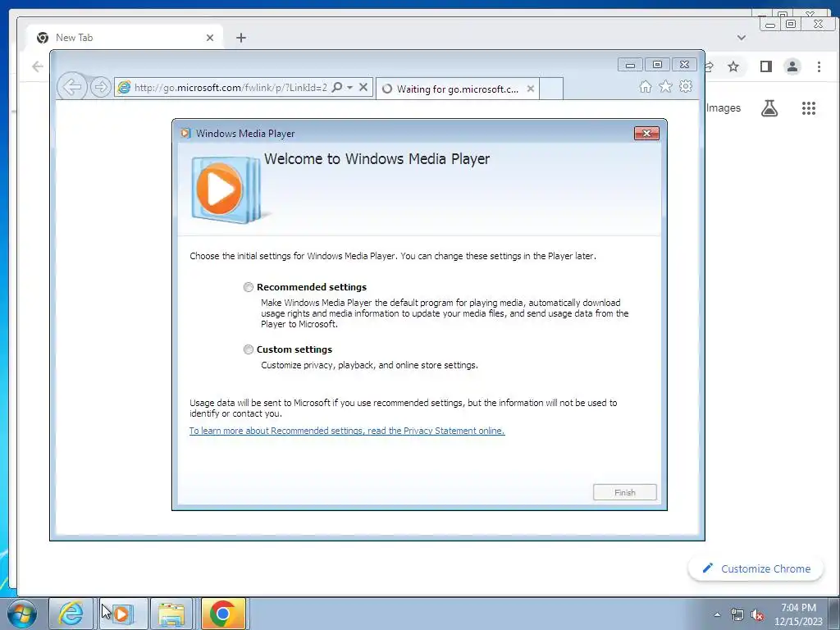Viewport: 840px width, 630px height.
Task: Open Chrome tab search chevron
Action: pyautogui.click(x=742, y=38)
